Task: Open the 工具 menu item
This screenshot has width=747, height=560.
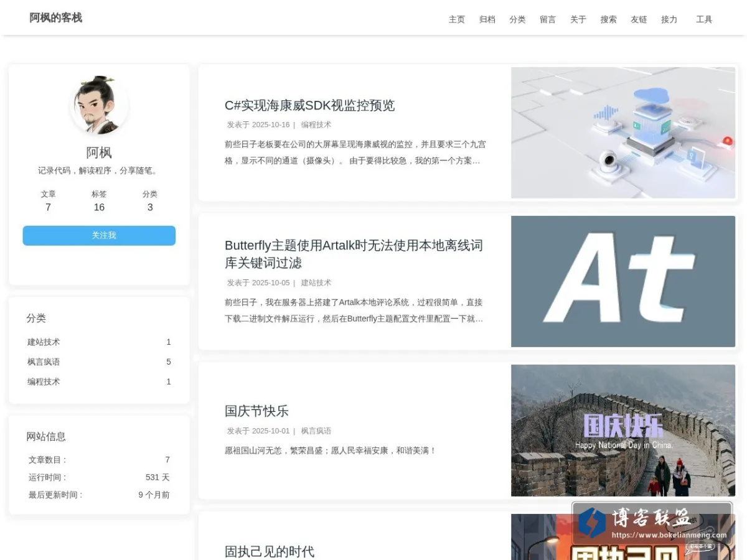Action: pos(704,19)
